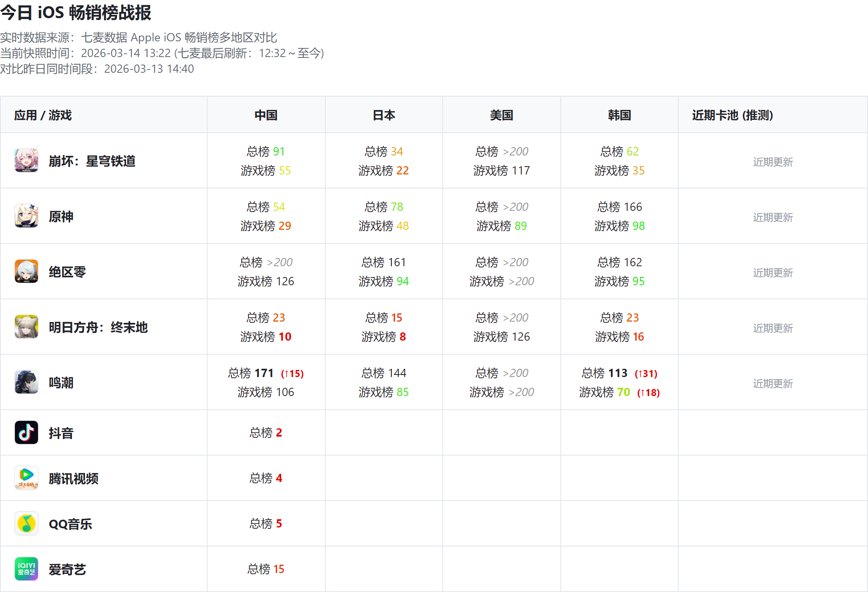Select the 明日方舟：终末地 game icon
The image size is (868, 592).
[26, 327]
